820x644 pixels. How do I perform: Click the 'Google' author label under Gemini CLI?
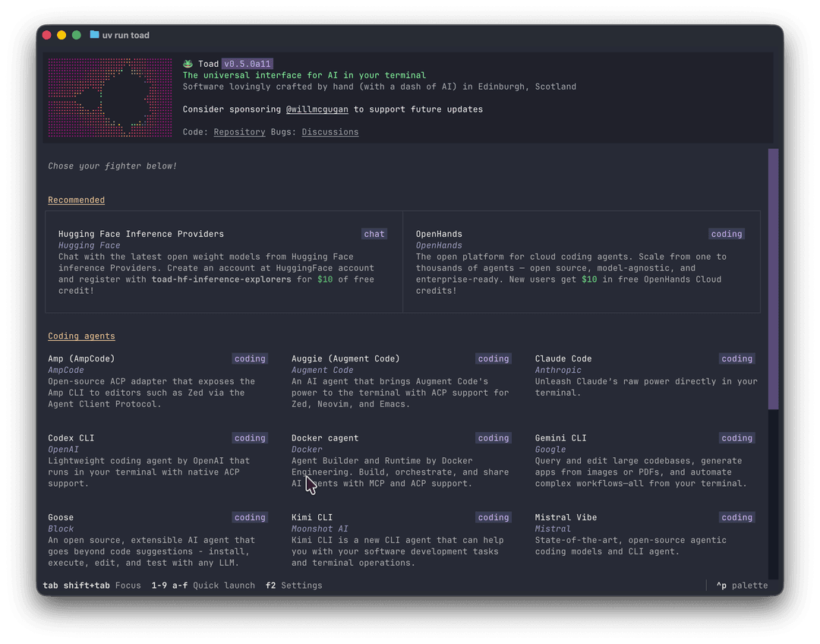pos(550,450)
